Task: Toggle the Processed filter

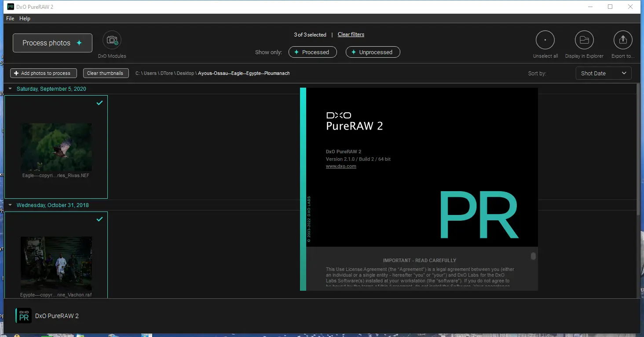Action: coord(312,52)
